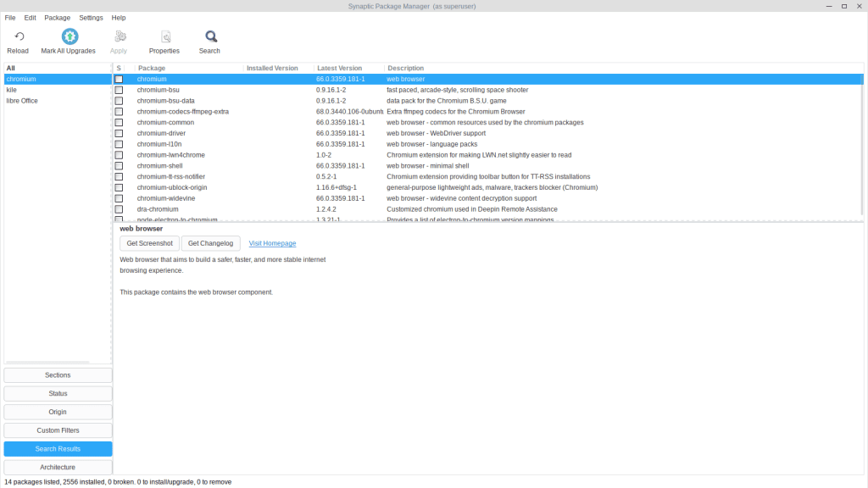Maximize the Synaptic window

(x=844, y=6)
